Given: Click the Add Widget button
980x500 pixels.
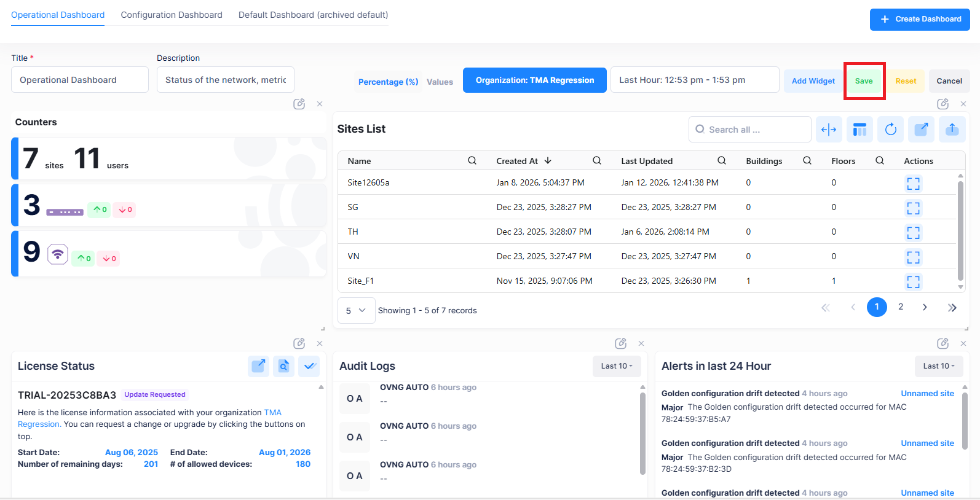Looking at the screenshot, I should click(813, 80).
